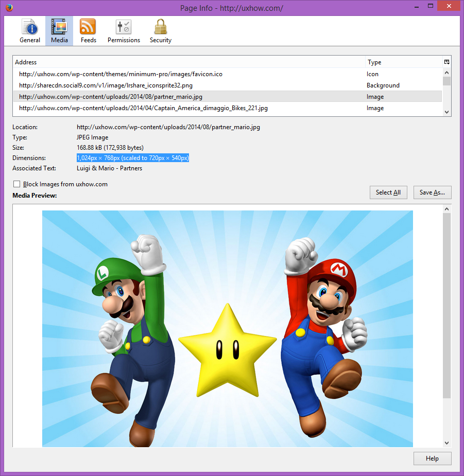Select the Captain_America_dimaggio_Bikes_221.jpg row
The image size is (464, 476).
click(x=143, y=108)
